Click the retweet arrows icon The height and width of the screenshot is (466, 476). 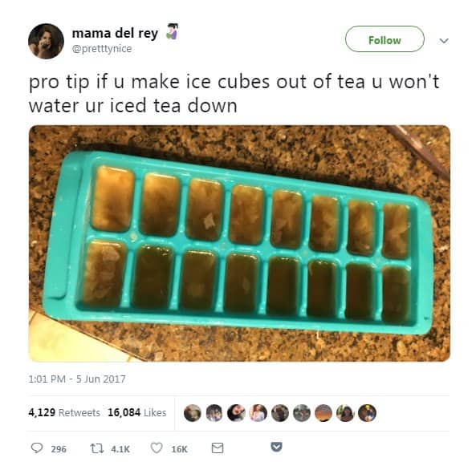[97, 448]
